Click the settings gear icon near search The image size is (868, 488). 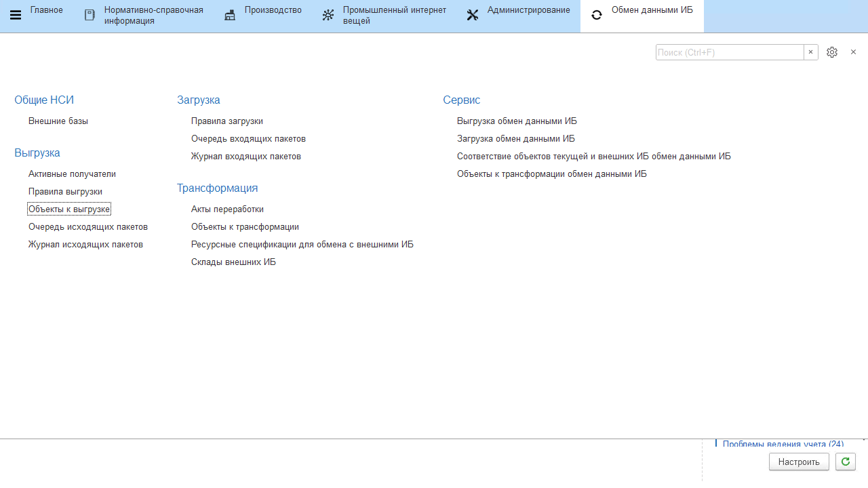point(832,52)
